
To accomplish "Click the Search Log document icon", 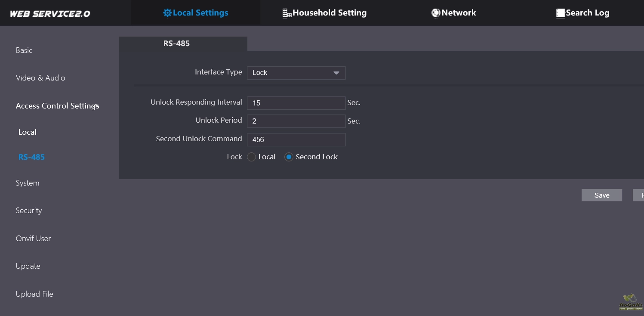I will (x=560, y=13).
